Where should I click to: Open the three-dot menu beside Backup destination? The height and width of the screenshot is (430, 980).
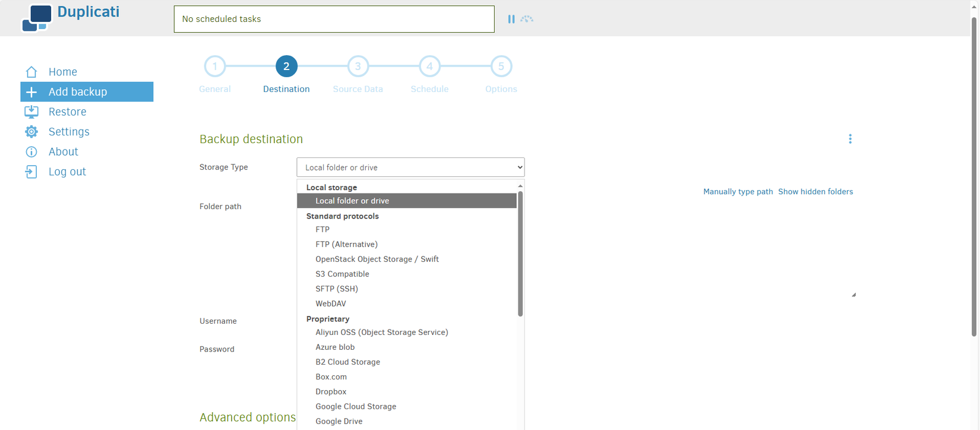pos(850,139)
